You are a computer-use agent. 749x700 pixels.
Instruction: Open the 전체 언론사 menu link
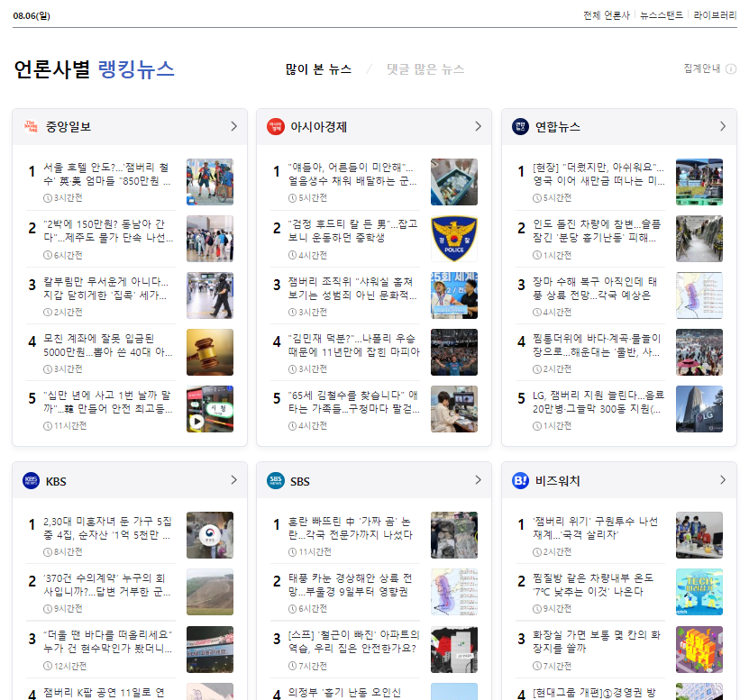(x=607, y=15)
